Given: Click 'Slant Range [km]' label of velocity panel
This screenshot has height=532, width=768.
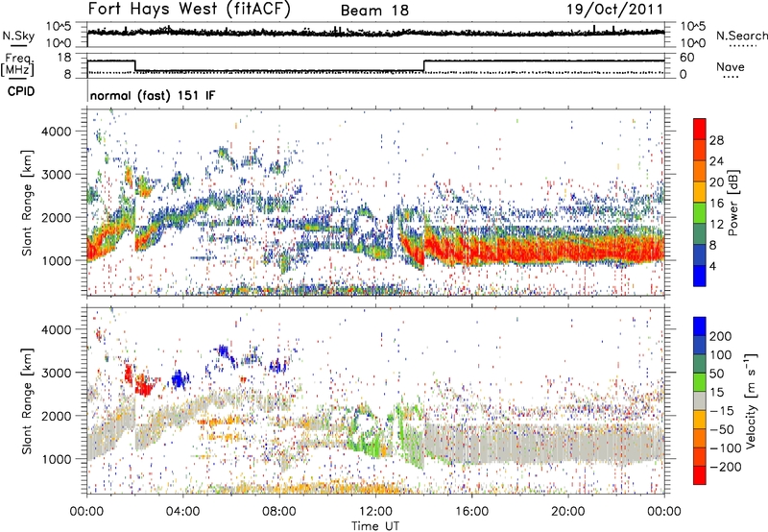Looking at the screenshot, I should 27,401.
